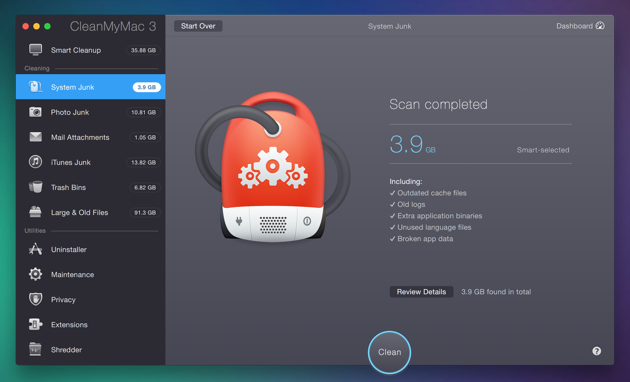Click the Privacy label

[63, 300]
